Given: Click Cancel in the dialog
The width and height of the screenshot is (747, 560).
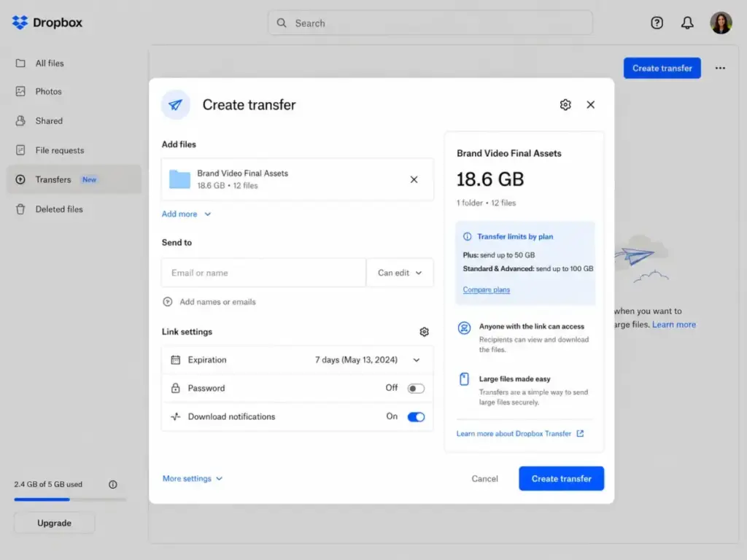Looking at the screenshot, I should tap(484, 478).
